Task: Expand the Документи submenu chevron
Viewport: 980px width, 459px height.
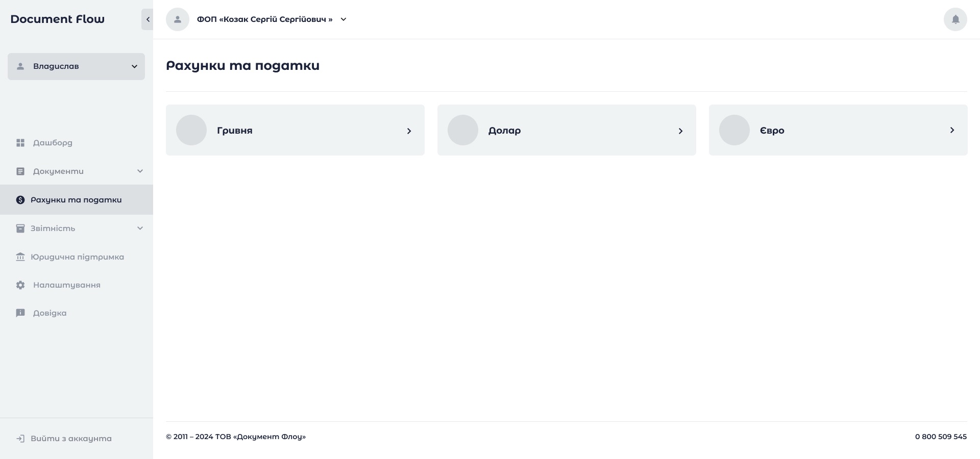Action: click(x=140, y=171)
